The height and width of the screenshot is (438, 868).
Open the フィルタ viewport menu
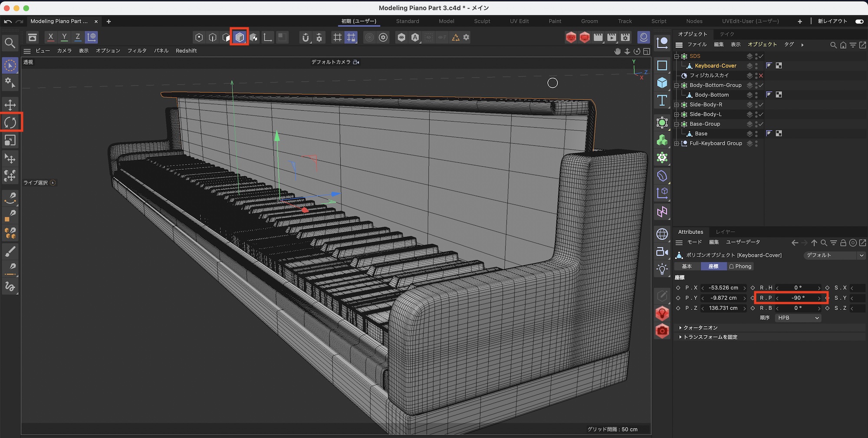137,51
